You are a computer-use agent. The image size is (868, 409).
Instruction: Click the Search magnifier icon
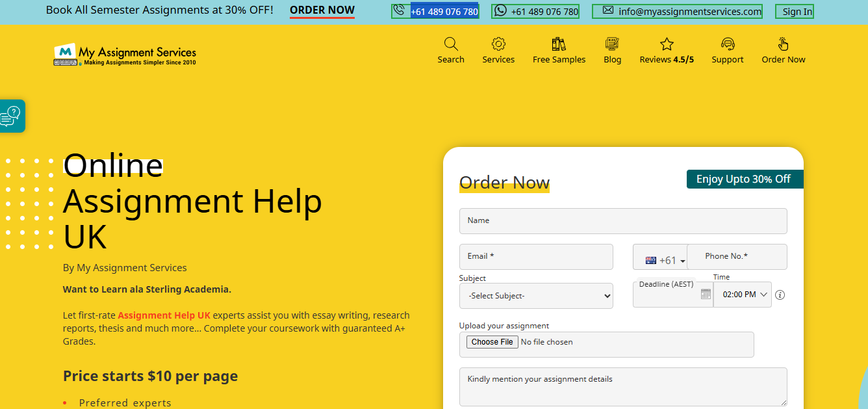(x=451, y=44)
